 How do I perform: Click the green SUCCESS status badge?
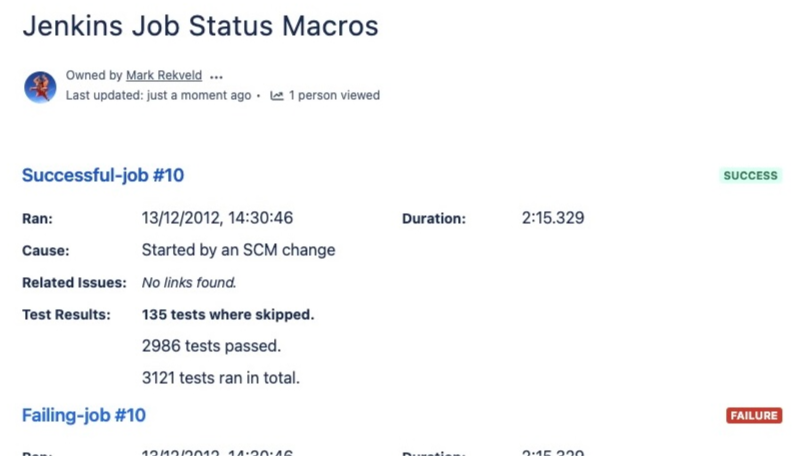[750, 176]
